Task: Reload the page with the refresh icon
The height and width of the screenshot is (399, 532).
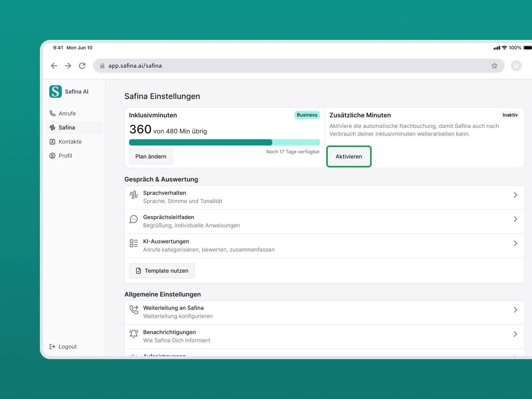Action: [x=82, y=66]
